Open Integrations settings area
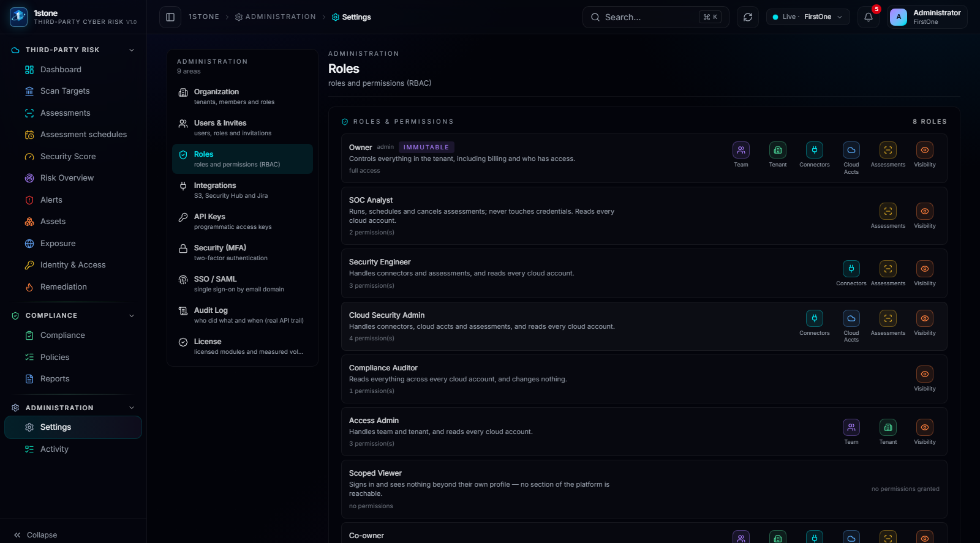980x543 pixels. pyautogui.click(x=243, y=190)
